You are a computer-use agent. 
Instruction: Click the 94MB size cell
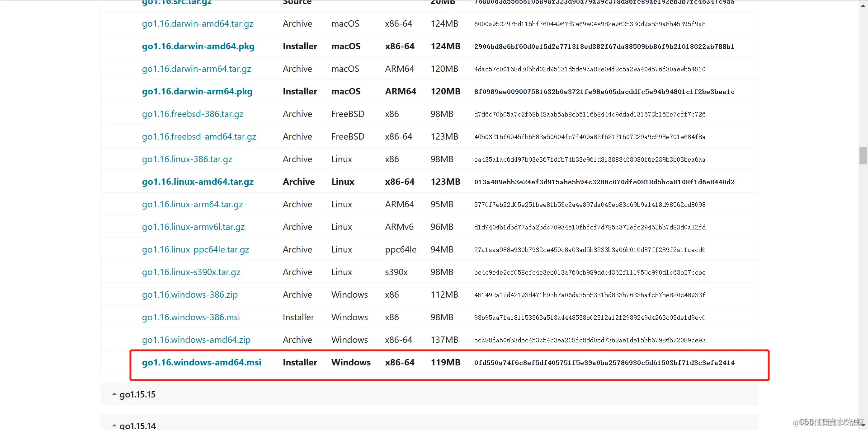tap(442, 250)
